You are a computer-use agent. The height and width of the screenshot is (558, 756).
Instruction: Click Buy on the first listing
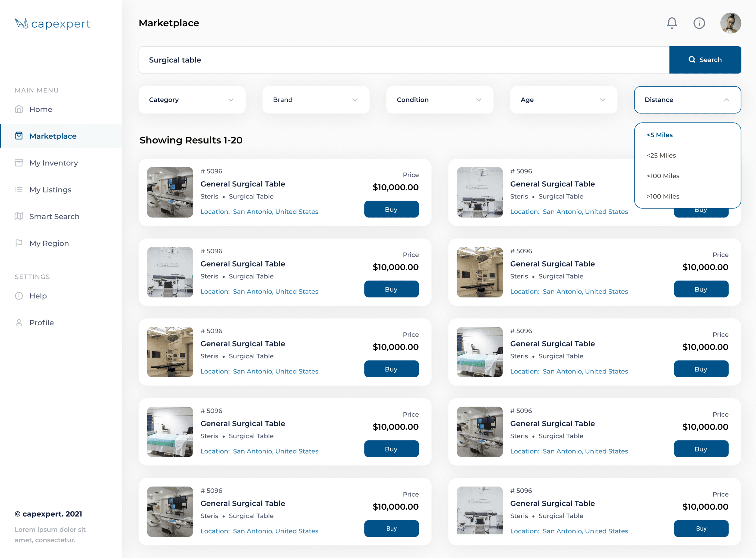click(391, 209)
